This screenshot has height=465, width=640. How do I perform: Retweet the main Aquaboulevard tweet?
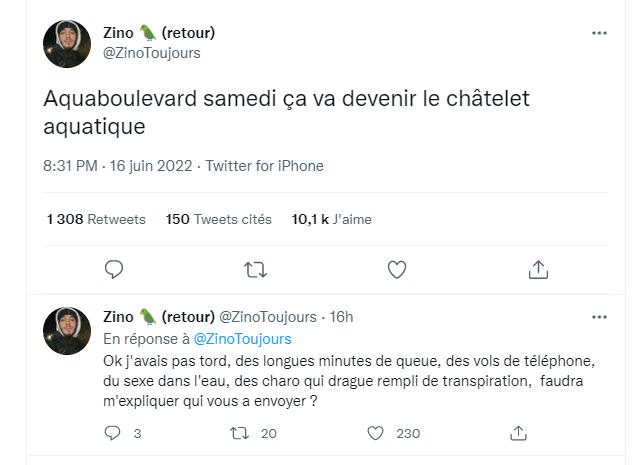(256, 270)
